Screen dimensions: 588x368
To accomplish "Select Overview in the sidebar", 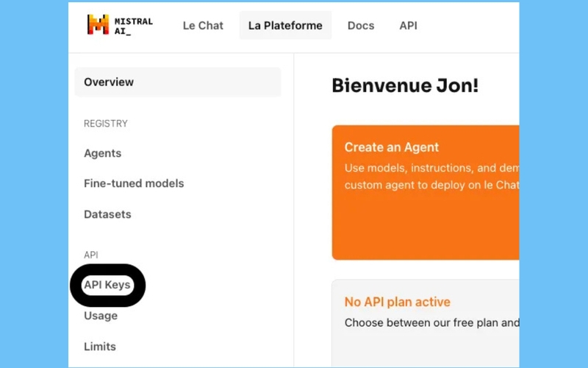I will 178,82.
